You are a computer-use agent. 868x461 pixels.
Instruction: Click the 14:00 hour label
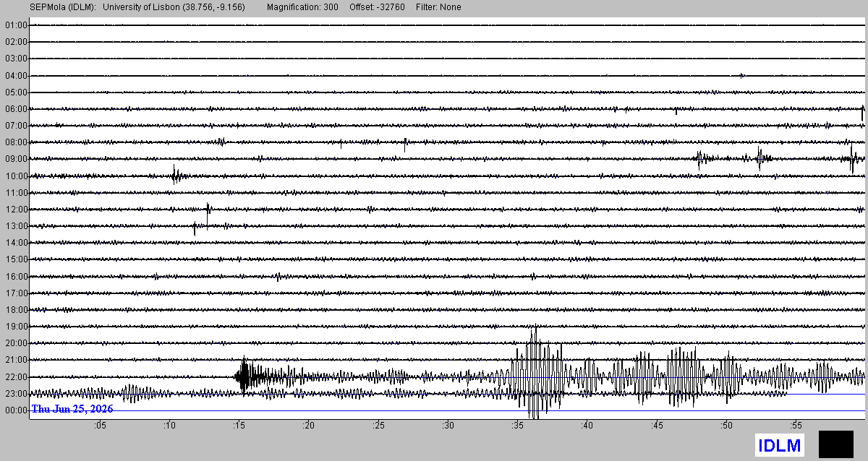coord(16,243)
